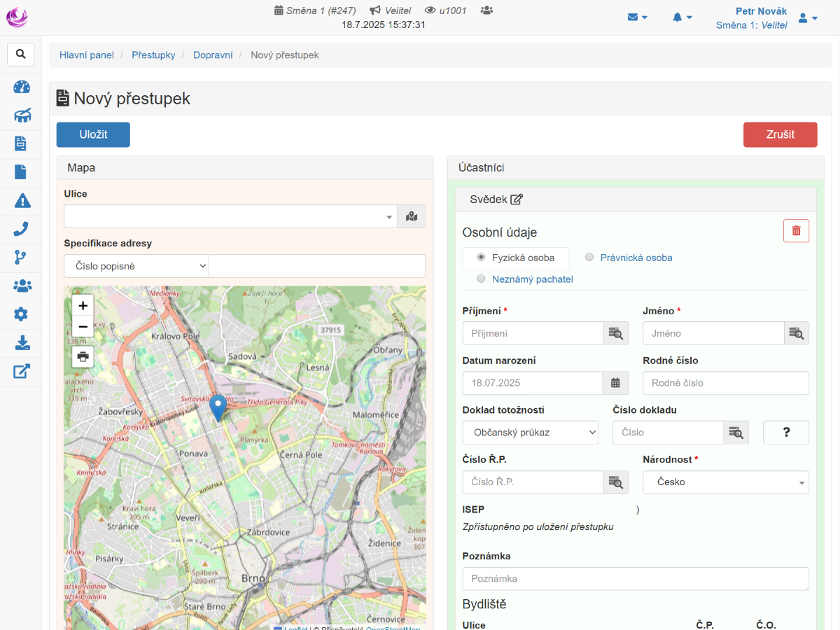This screenshot has width=840, height=630.
Task: Click the red trash delete icon
Action: 796,230
